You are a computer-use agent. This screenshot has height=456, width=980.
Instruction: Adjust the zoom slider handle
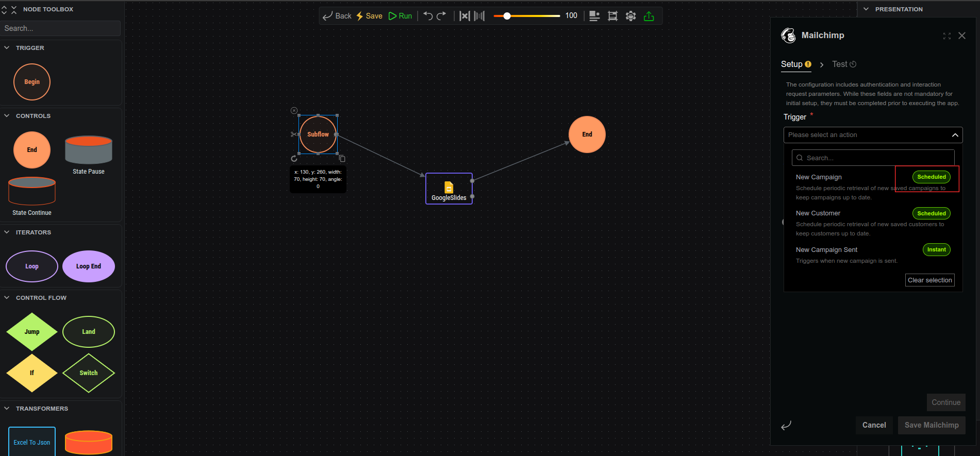[507, 16]
